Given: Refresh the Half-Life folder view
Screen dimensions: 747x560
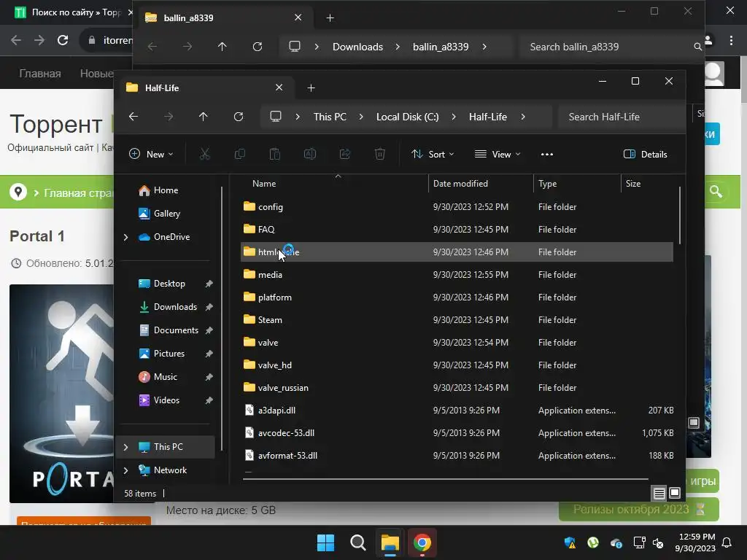Looking at the screenshot, I should coord(239,117).
